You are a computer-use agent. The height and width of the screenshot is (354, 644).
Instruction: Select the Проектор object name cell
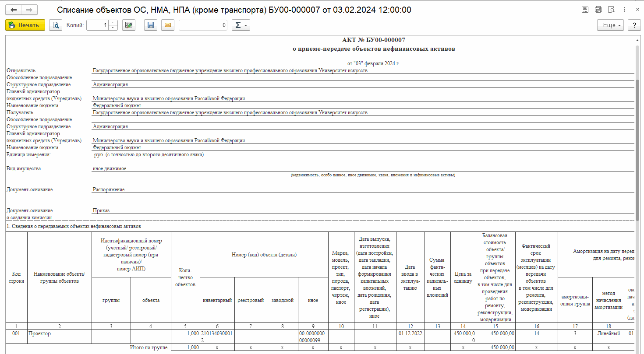[59, 336]
